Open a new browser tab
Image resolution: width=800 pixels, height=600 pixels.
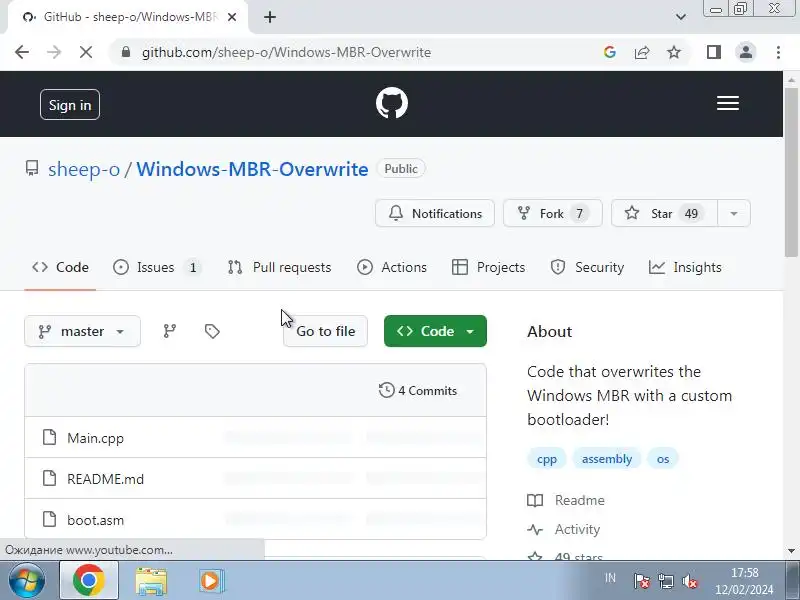(270, 17)
